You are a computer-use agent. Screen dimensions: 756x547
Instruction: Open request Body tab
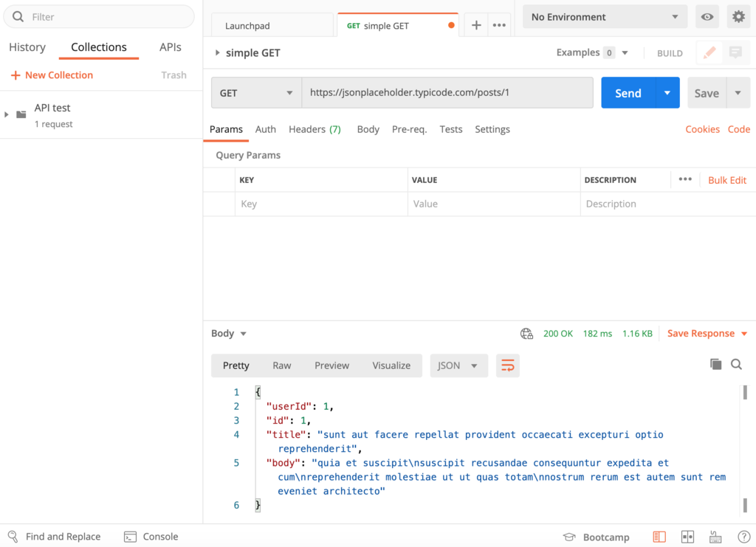pos(368,129)
